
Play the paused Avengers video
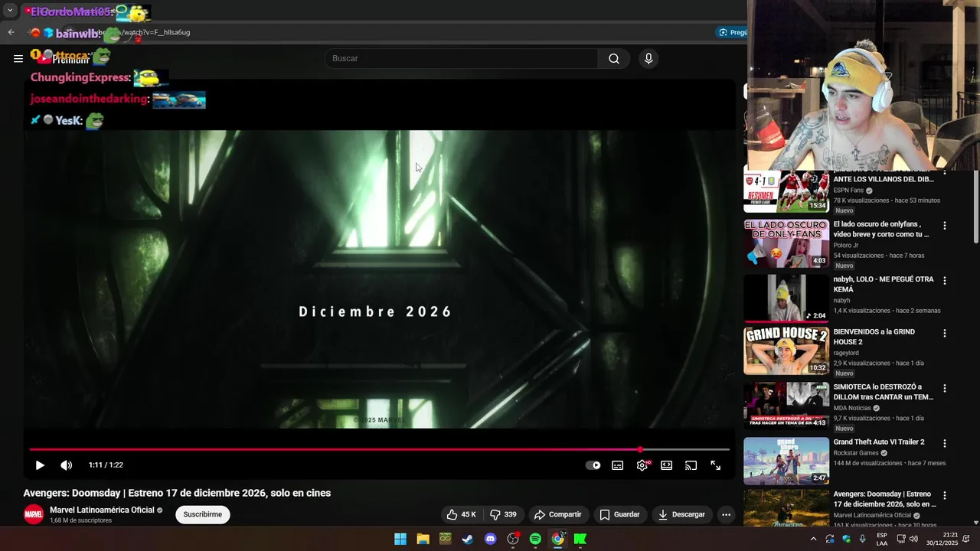40,465
